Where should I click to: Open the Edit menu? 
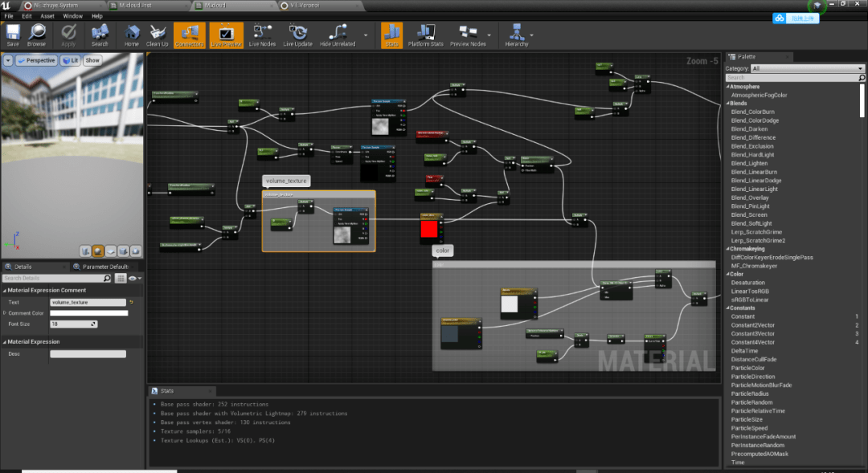(x=27, y=16)
